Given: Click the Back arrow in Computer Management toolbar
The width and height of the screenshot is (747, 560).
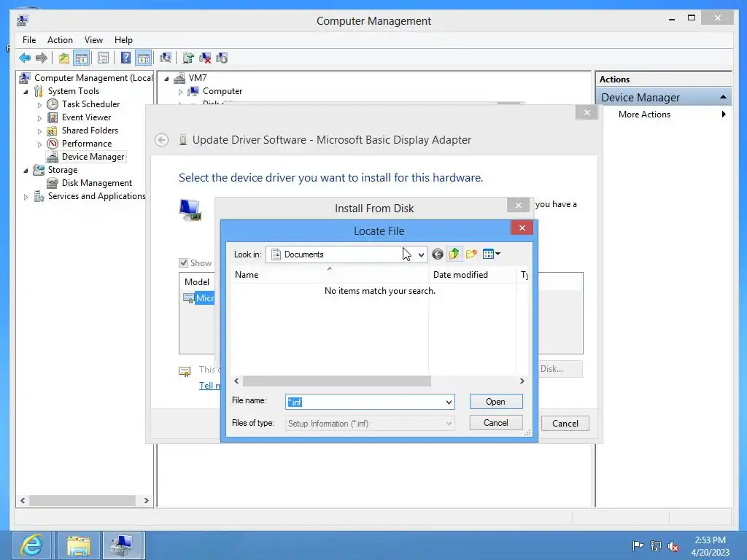Looking at the screenshot, I should tap(25, 58).
